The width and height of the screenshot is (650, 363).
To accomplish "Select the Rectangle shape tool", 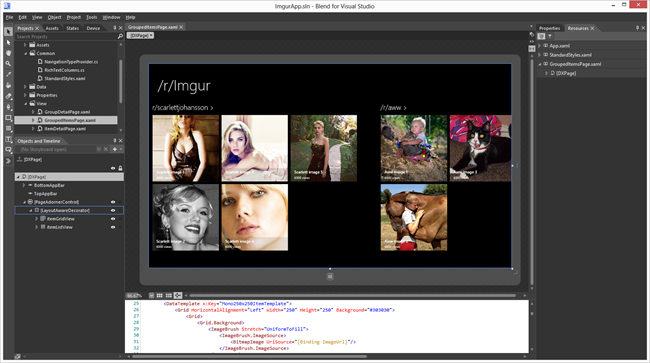I will click(x=8, y=118).
